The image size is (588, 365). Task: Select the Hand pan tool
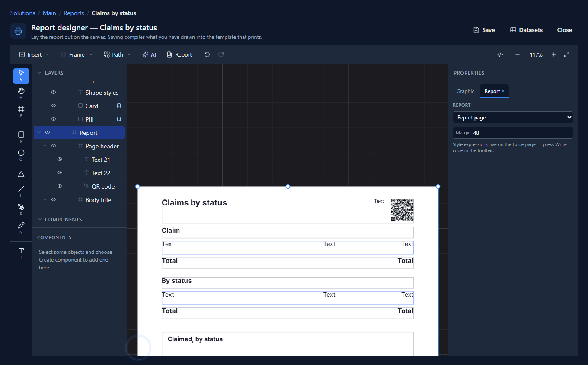coord(21,93)
